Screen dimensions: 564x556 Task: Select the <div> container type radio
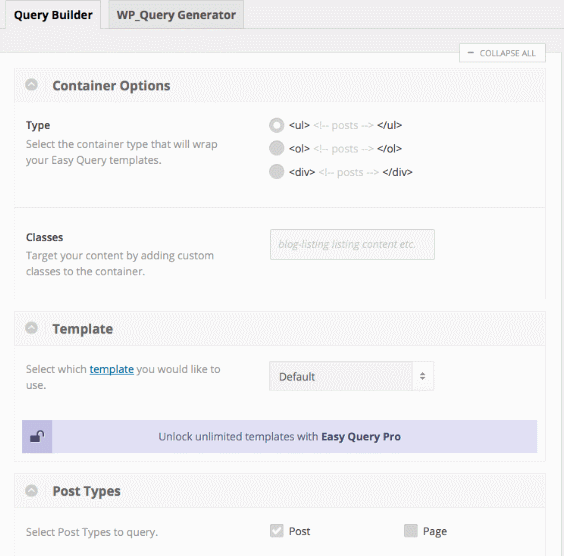(x=277, y=172)
